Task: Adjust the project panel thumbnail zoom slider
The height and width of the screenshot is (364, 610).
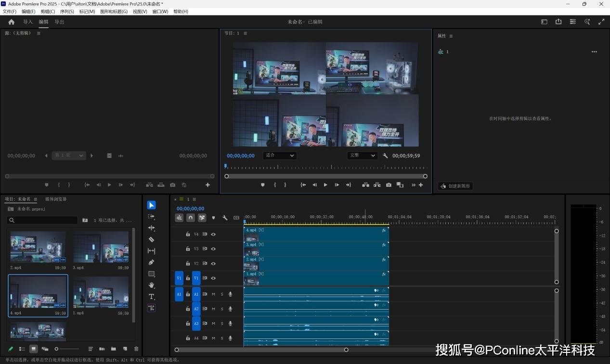Action: (x=57, y=349)
